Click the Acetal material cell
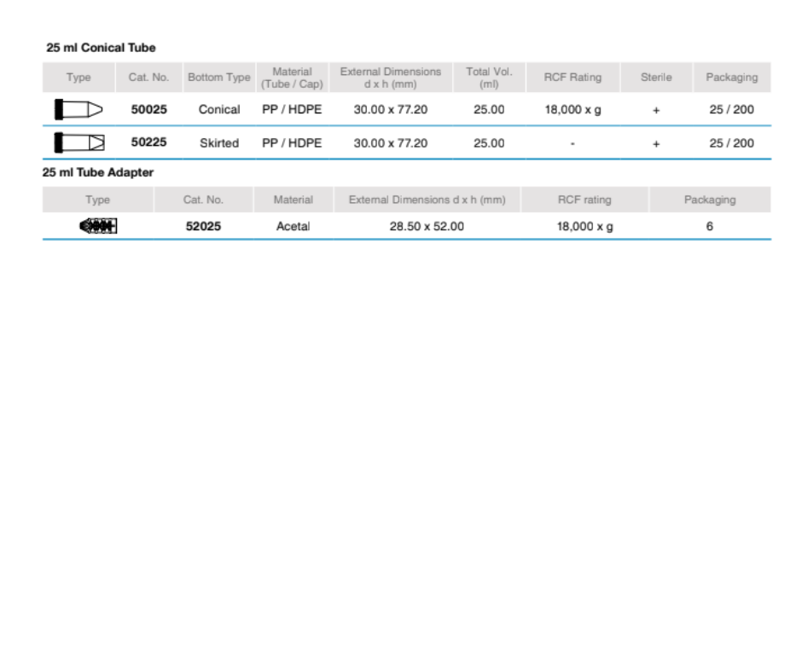Screen dimensions: 802x672 (293, 227)
